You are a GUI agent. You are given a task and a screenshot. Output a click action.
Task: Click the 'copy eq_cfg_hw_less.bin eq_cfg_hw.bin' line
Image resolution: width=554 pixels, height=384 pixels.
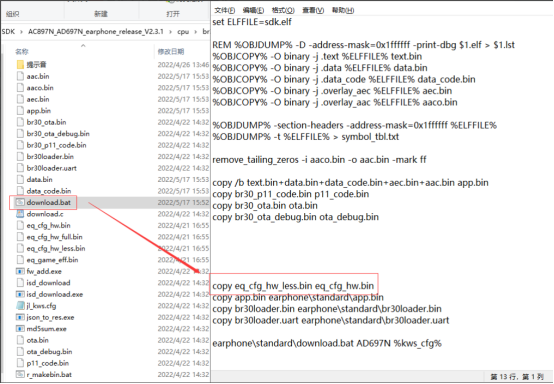coord(293,286)
